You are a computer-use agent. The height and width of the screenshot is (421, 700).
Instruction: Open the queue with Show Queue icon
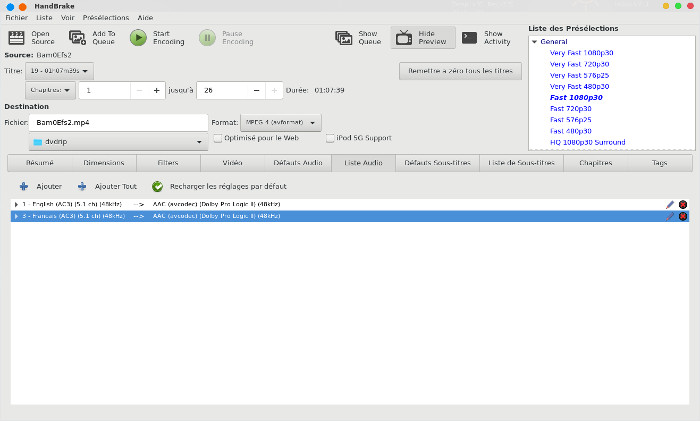click(x=343, y=38)
